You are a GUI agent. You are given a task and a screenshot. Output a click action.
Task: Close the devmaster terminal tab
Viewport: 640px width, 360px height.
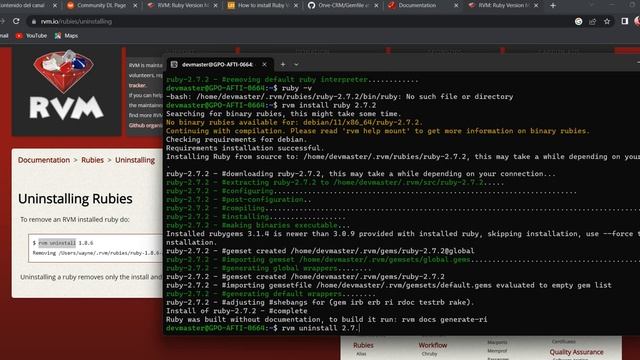coord(264,64)
